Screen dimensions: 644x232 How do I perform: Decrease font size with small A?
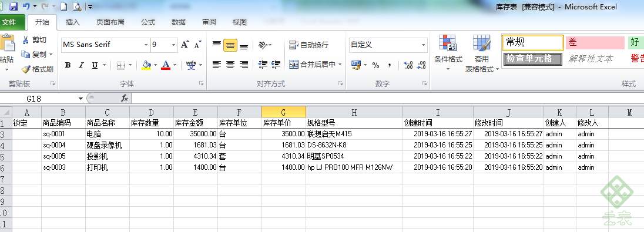click(198, 45)
